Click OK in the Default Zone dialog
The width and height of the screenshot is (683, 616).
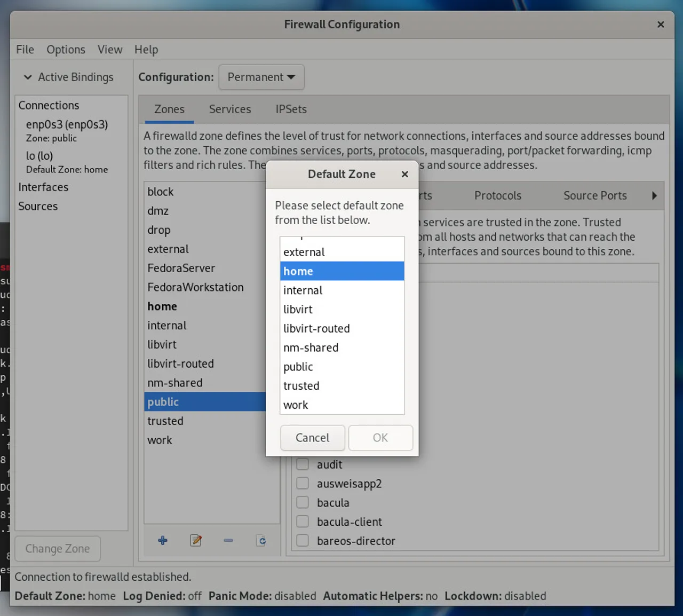[380, 438]
